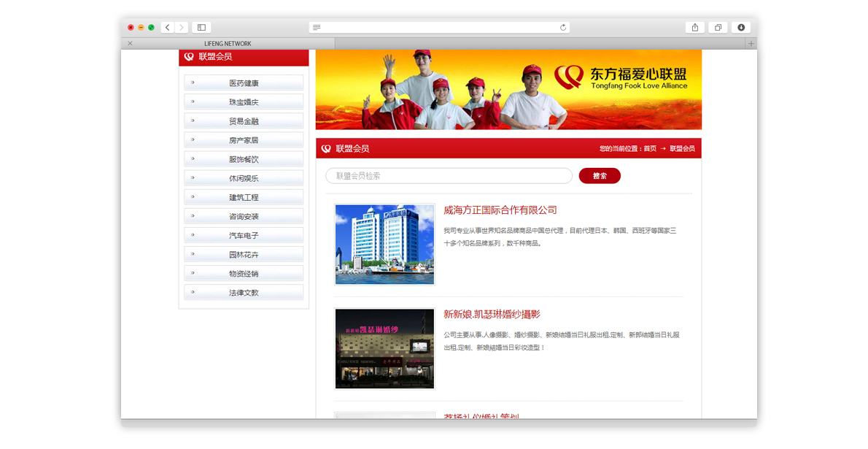Open 贸易金融 category
This screenshot has height=449, width=868.
pyautogui.click(x=244, y=121)
